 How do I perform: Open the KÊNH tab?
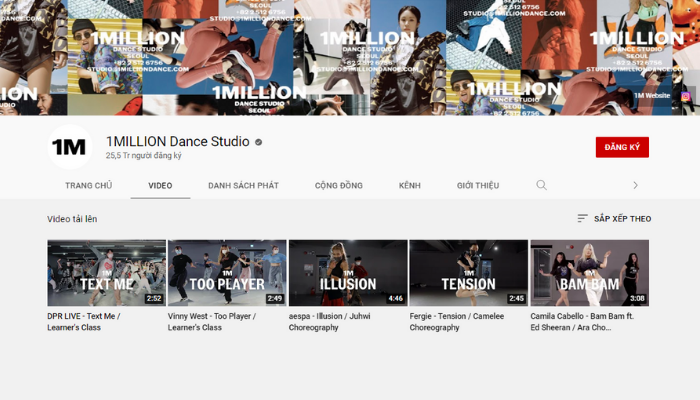click(x=410, y=185)
